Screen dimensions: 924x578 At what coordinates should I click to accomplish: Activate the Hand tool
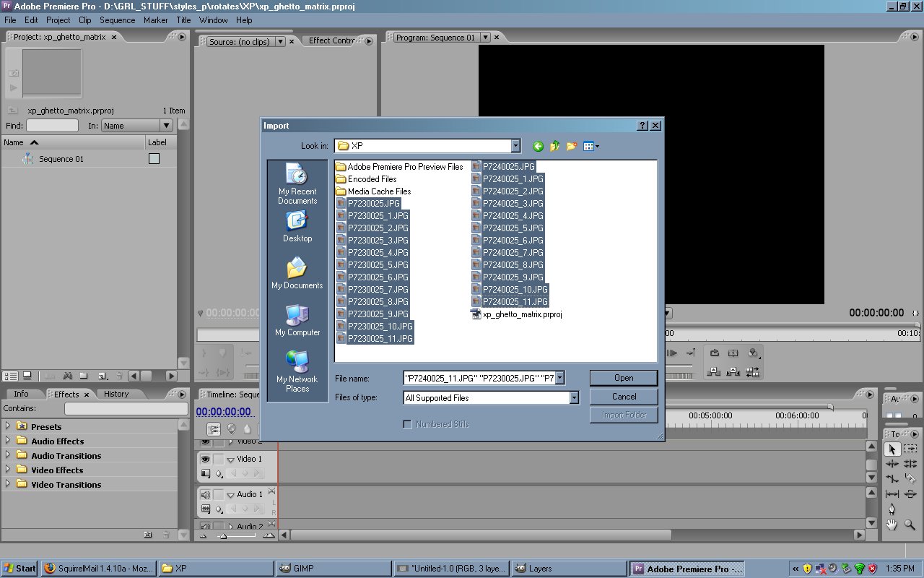[x=892, y=525]
